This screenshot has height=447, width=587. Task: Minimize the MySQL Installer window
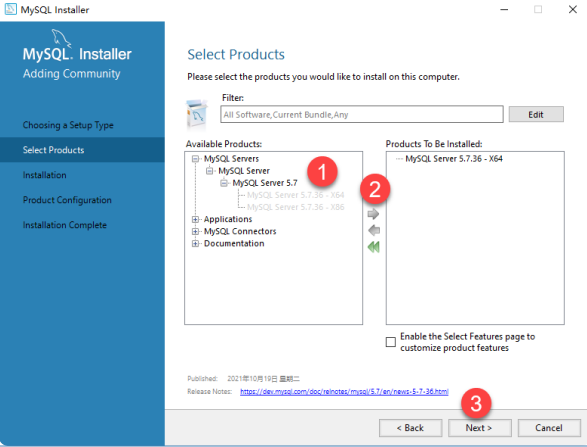[504, 9]
